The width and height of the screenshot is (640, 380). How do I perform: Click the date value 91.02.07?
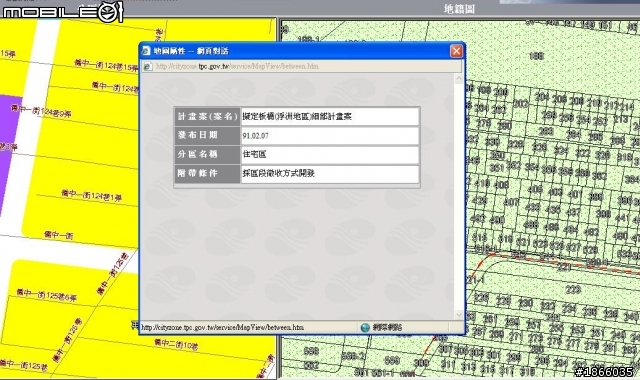coord(256,136)
